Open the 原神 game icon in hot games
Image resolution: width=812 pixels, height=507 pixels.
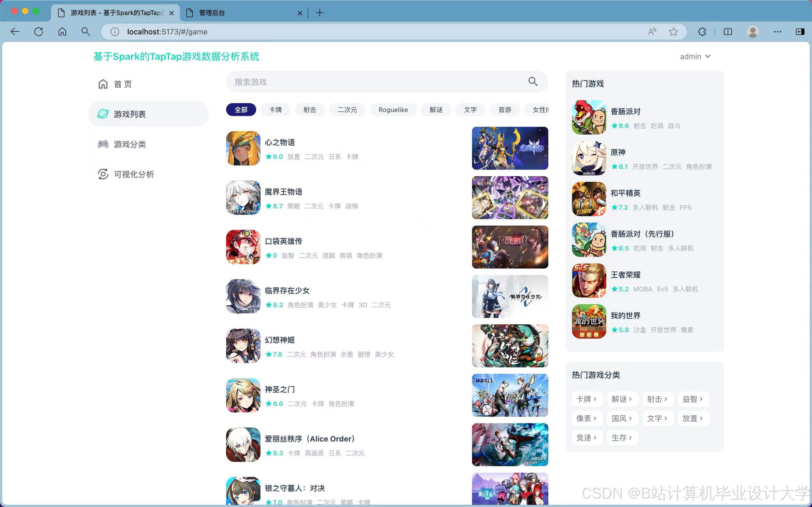coord(589,158)
